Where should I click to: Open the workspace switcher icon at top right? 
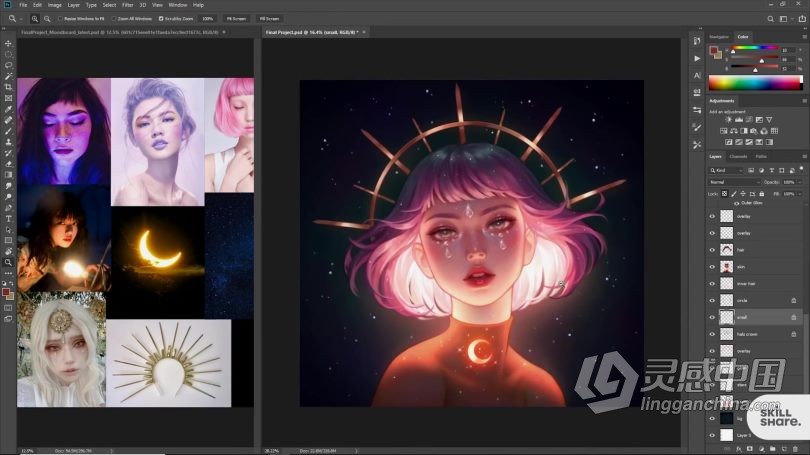(784, 19)
